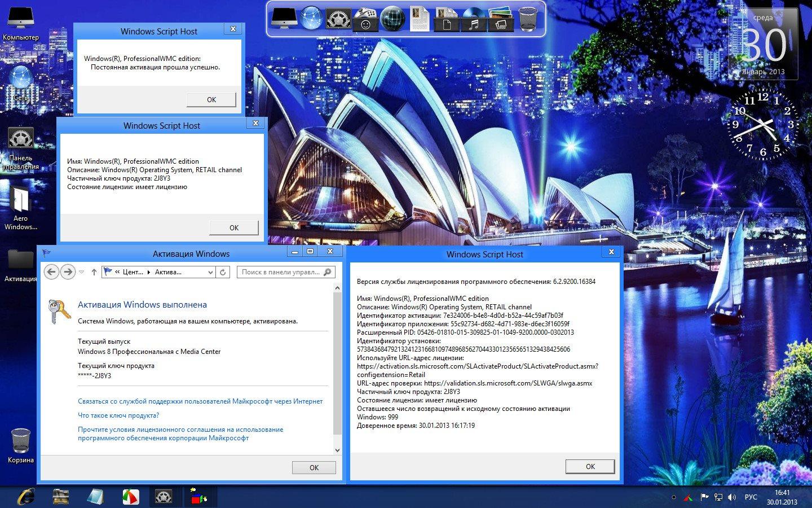Open the Action Center flag icon
Viewport: 812px width, 508px height.
704,497
